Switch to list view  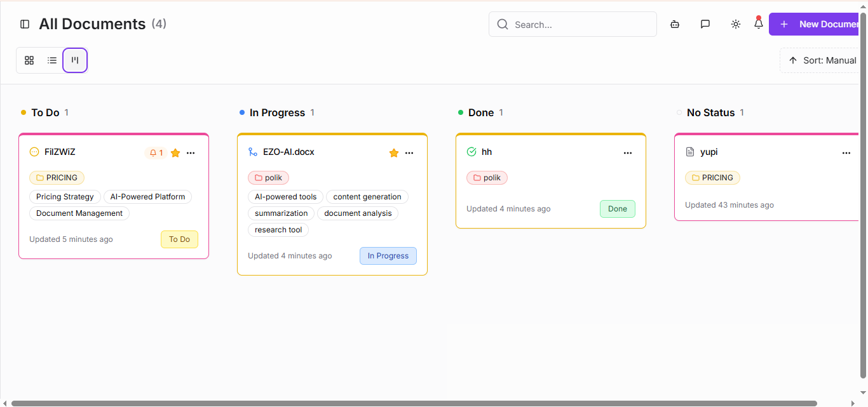(x=52, y=60)
